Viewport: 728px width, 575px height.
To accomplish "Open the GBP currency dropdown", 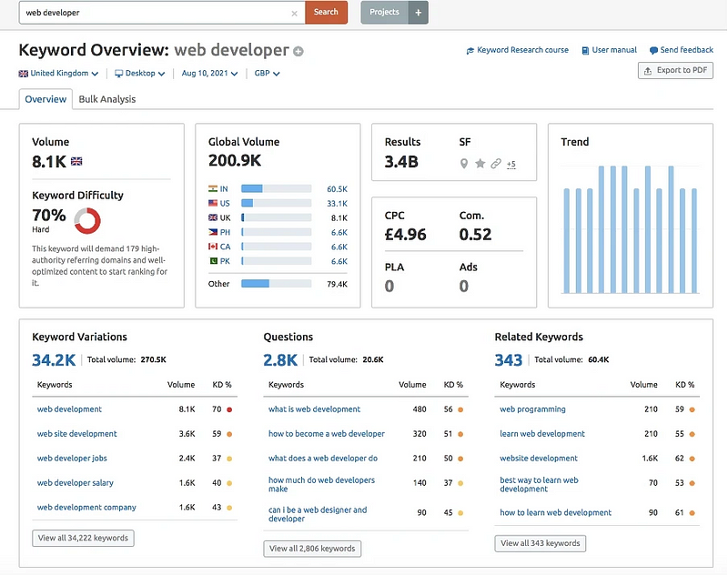I will [x=267, y=74].
